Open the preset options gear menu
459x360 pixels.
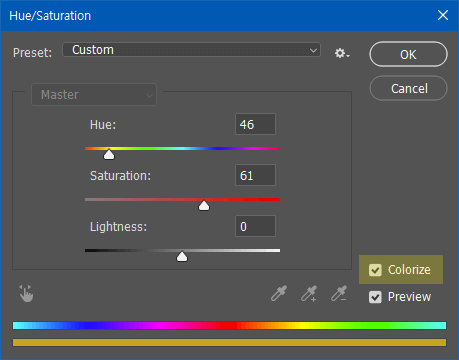[x=342, y=53]
